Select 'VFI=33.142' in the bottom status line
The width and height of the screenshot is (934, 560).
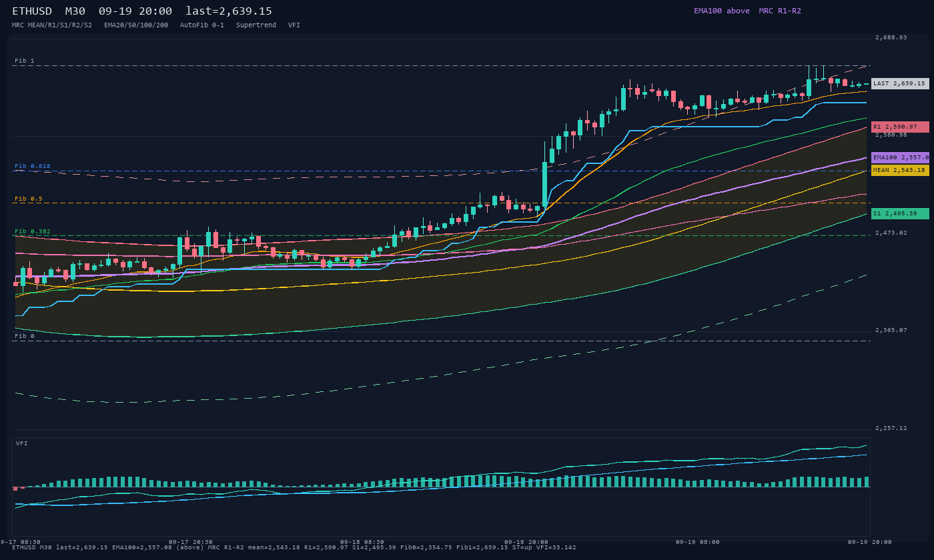(x=556, y=547)
